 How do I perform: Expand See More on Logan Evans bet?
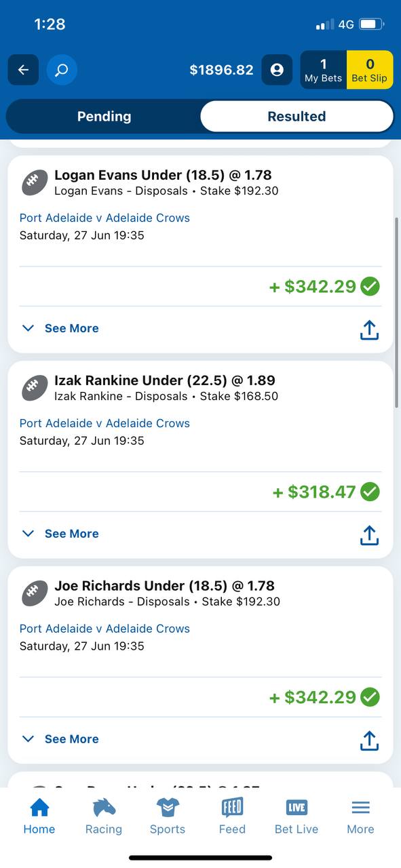60,328
